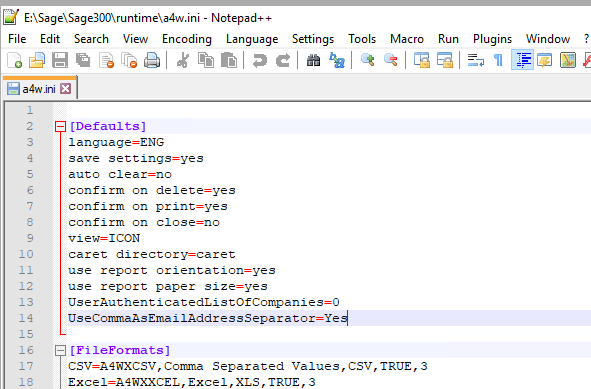591x389 pixels.
Task: Print the document with the Print icon
Action: point(152,60)
